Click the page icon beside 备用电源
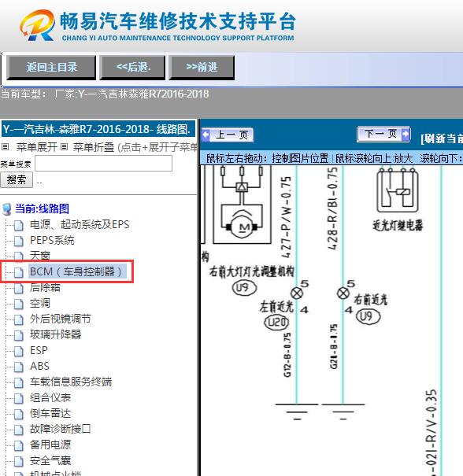Viewport: 463px width, 476px height. click(x=19, y=445)
